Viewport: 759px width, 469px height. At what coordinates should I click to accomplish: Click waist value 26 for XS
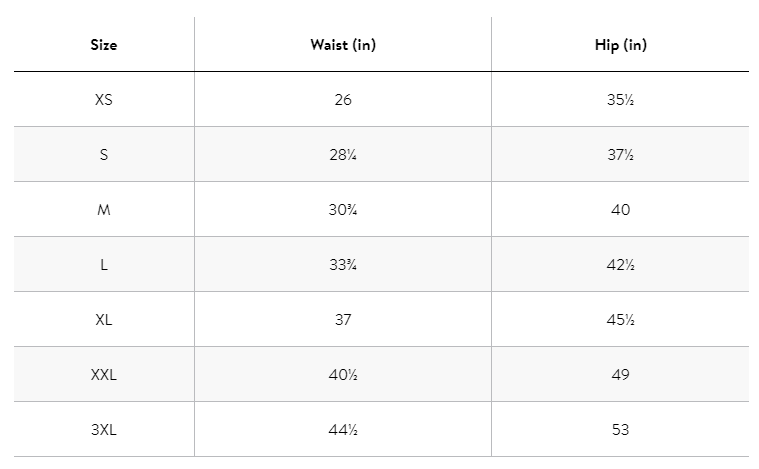(x=343, y=100)
